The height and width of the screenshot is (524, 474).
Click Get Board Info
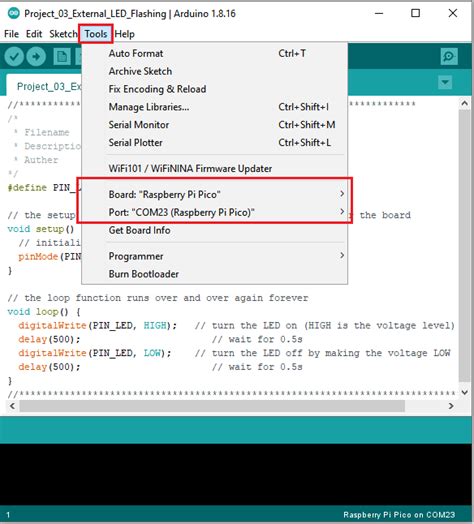215,230
